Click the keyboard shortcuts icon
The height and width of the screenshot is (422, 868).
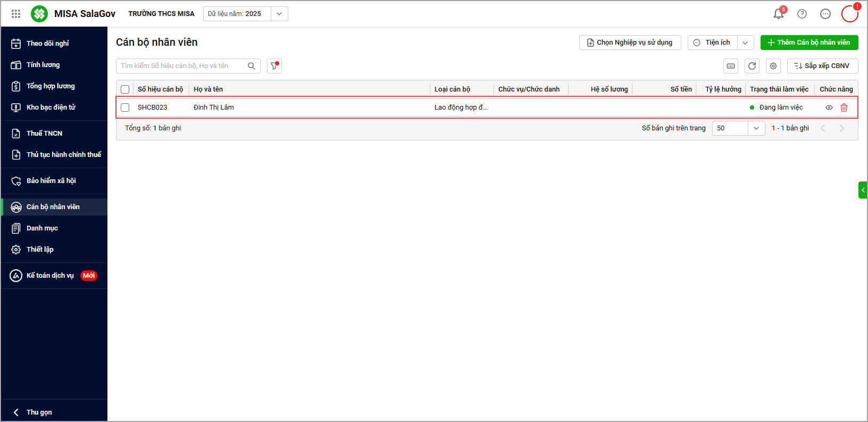[x=731, y=66]
